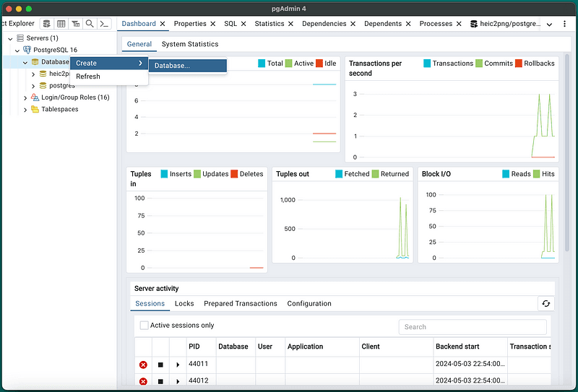Expand the Login/Group Roles node
This screenshot has width=578, height=392.
coord(25,97)
